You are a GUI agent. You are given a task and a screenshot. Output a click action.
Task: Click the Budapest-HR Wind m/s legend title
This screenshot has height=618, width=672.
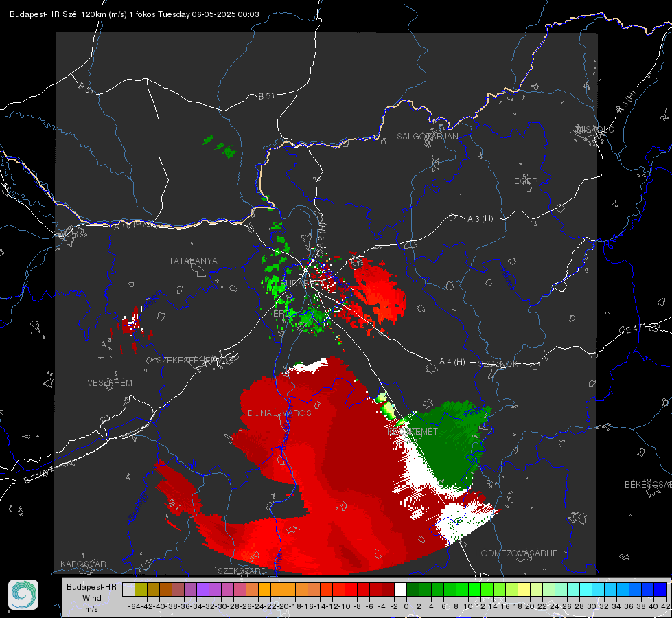92,598
